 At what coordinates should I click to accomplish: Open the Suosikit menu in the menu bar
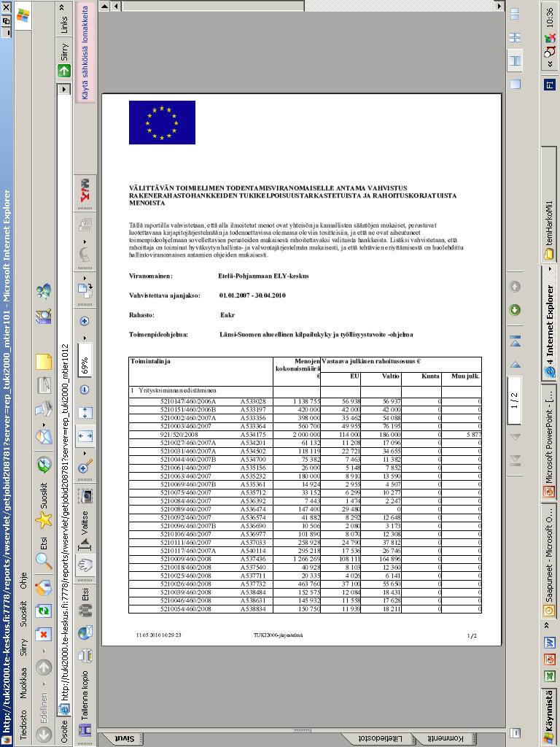23,614
